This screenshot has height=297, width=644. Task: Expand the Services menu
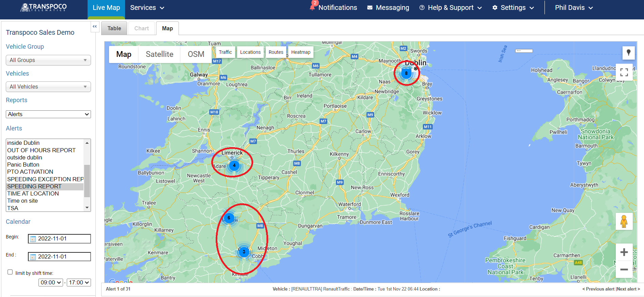[x=147, y=7]
